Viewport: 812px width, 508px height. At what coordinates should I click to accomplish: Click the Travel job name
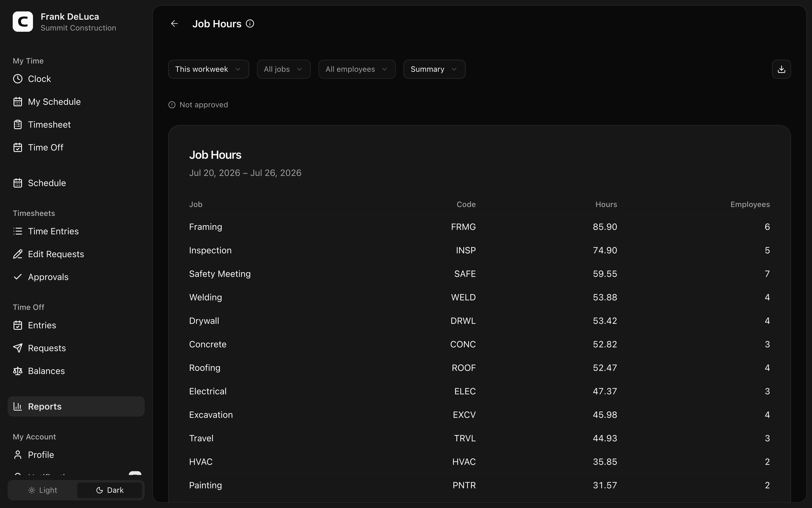201,439
